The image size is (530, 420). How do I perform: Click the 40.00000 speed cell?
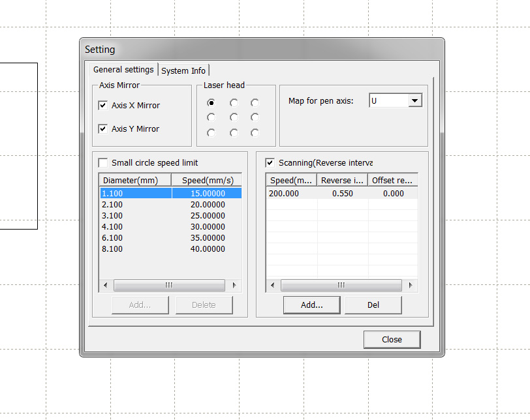(x=208, y=249)
